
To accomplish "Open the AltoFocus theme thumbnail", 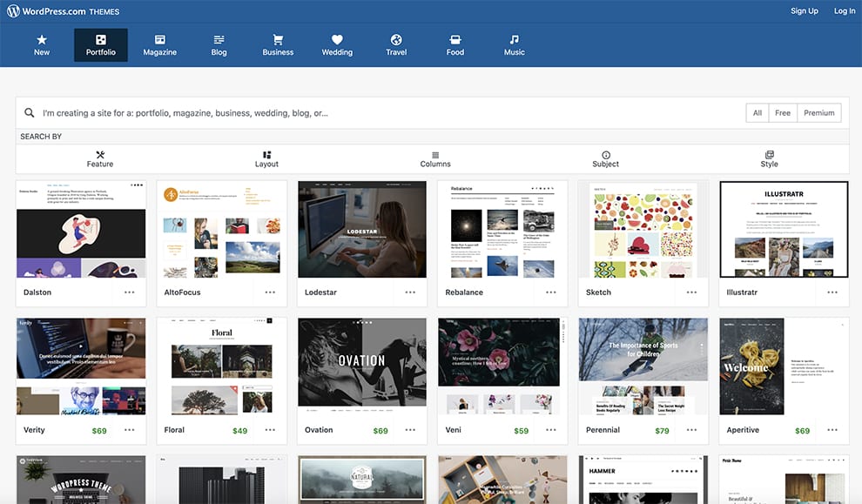I will point(221,229).
